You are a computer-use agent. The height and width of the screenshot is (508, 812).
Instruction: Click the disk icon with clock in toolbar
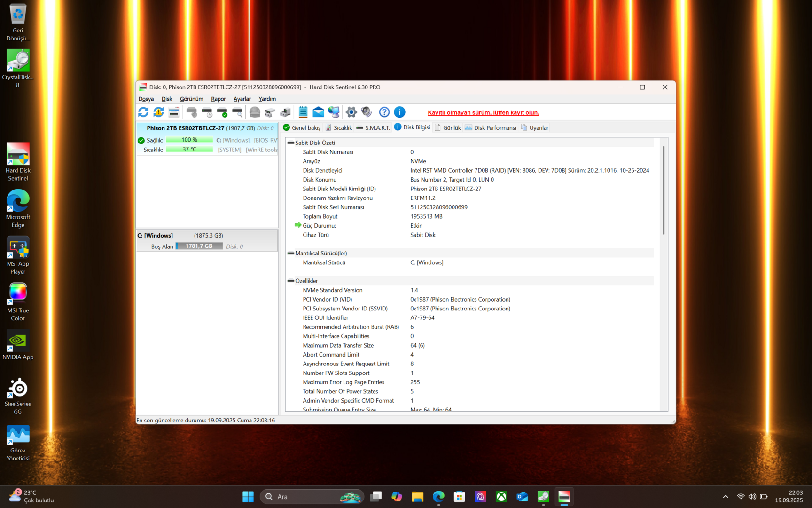207,112
